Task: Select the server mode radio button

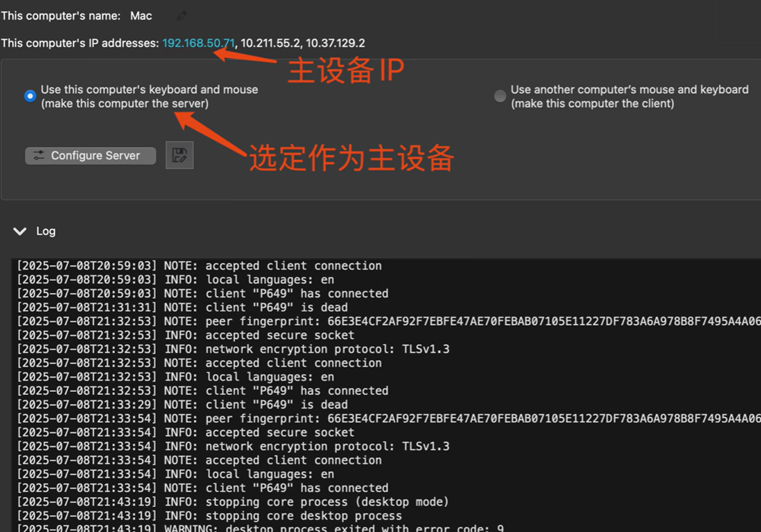Action: point(30,97)
